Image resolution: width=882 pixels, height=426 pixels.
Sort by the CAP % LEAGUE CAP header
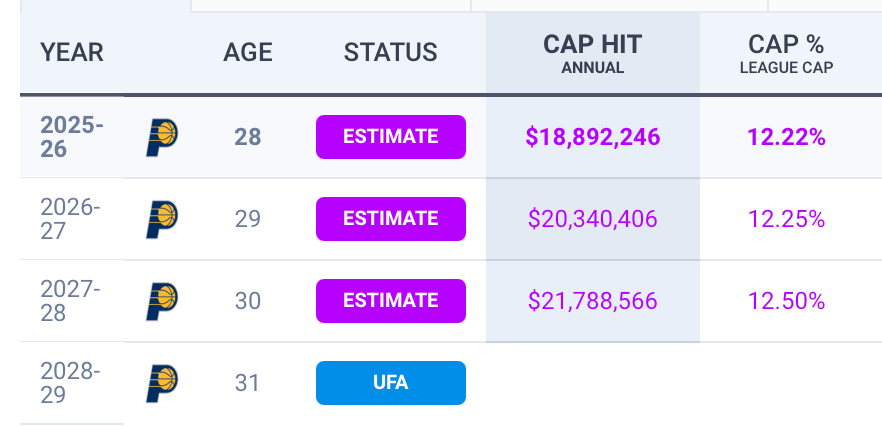pos(786,53)
